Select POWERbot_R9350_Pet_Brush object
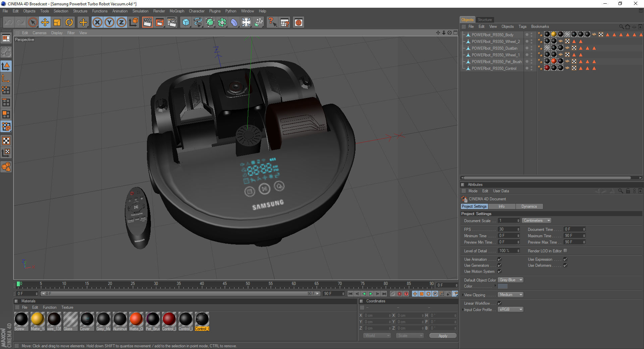Image resolution: width=644 pixels, height=349 pixels. pos(496,62)
